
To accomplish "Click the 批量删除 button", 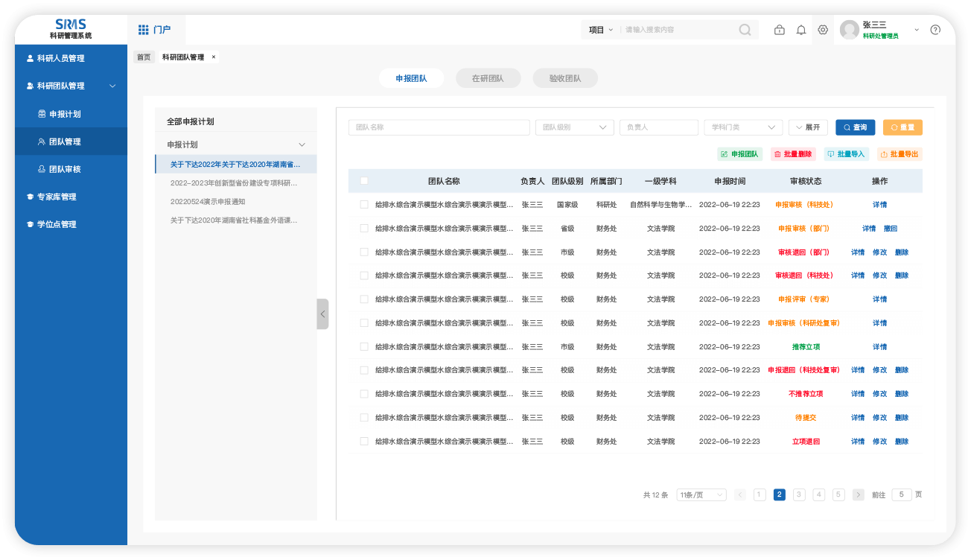I will (793, 154).
